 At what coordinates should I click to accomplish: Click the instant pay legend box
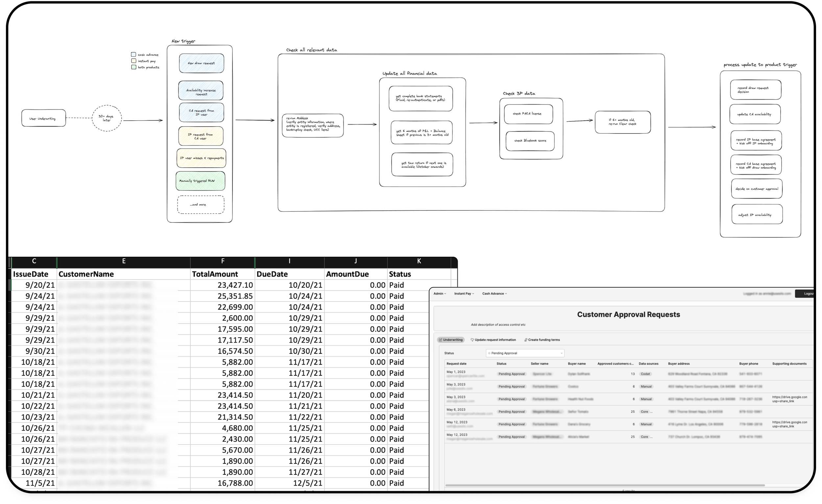click(133, 61)
